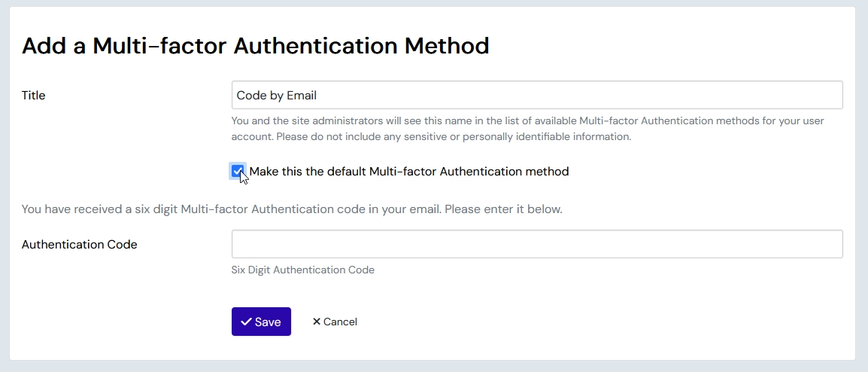
Task: Uncheck the default Multi-factor Authentication checkbox
Action: (x=238, y=172)
